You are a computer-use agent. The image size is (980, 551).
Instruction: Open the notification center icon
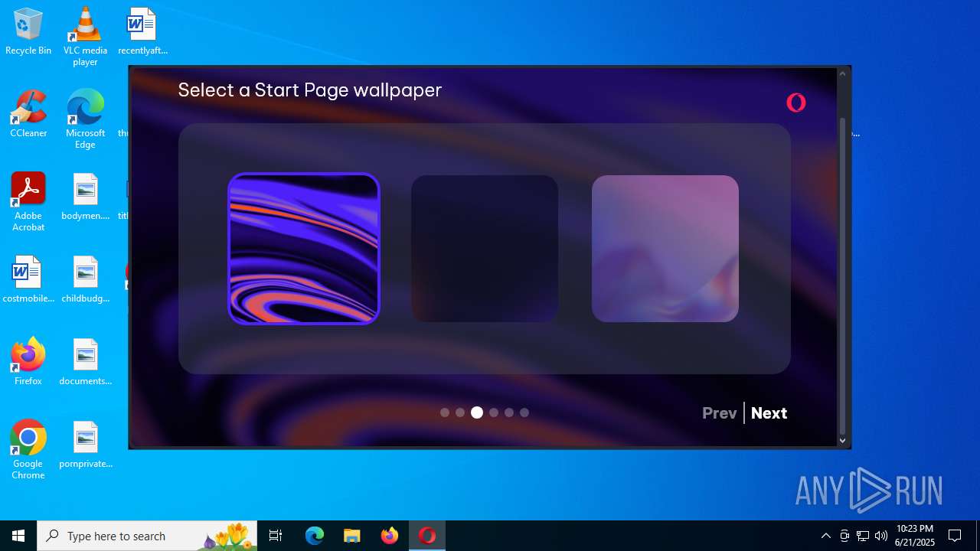pyautogui.click(x=955, y=536)
